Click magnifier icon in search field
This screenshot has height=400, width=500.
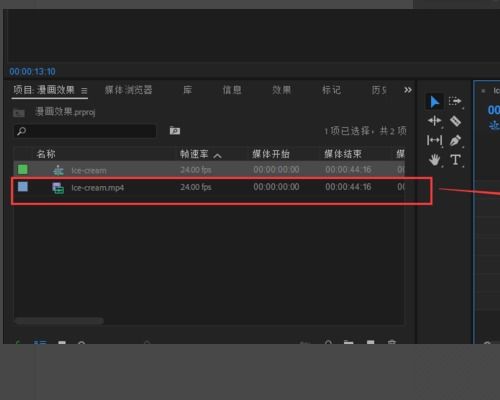coord(21,131)
